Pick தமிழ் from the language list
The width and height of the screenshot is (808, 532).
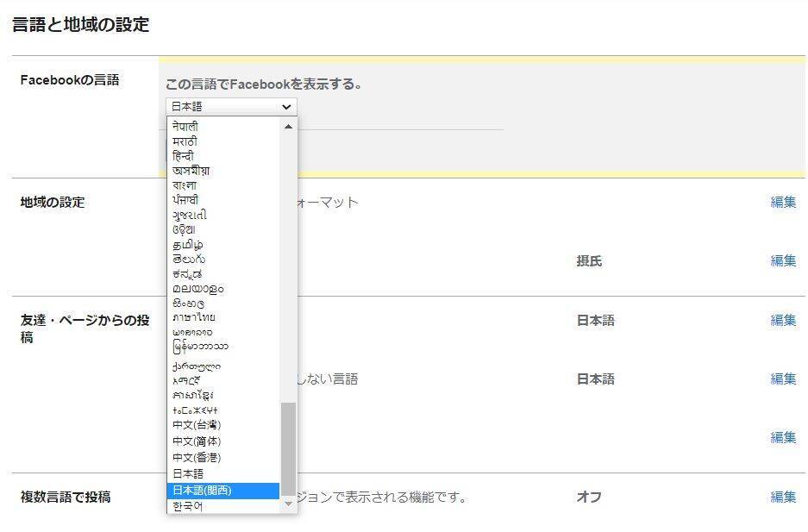coord(223,245)
